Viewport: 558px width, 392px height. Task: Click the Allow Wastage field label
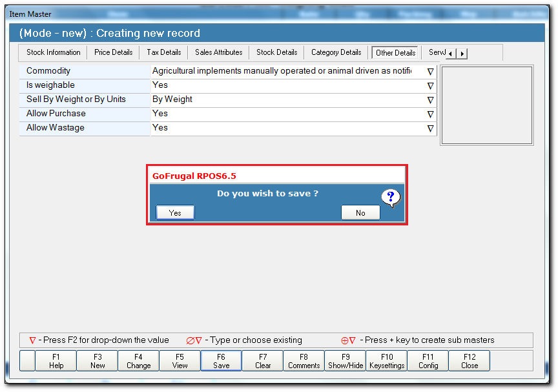pos(55,128)
